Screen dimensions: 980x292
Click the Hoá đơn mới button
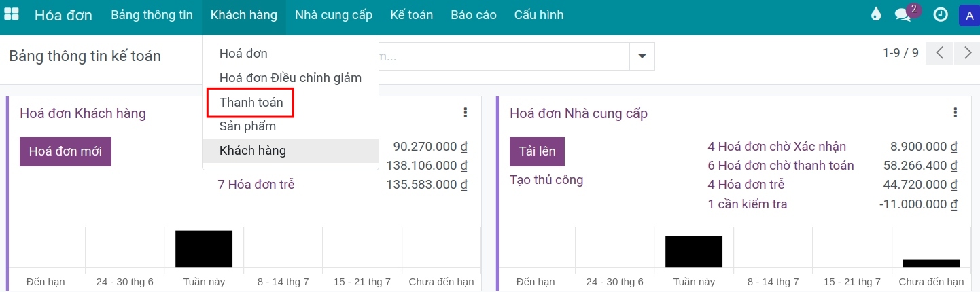coord(65,151)
